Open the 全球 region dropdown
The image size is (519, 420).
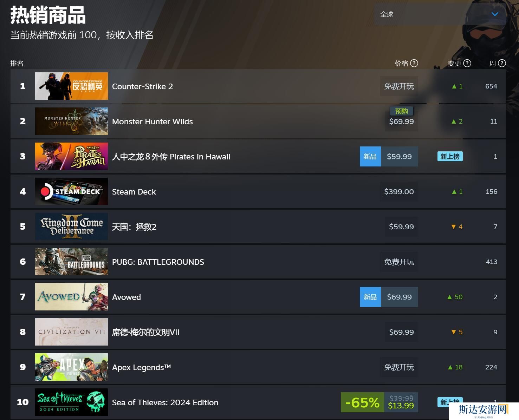tap(440, 14)
